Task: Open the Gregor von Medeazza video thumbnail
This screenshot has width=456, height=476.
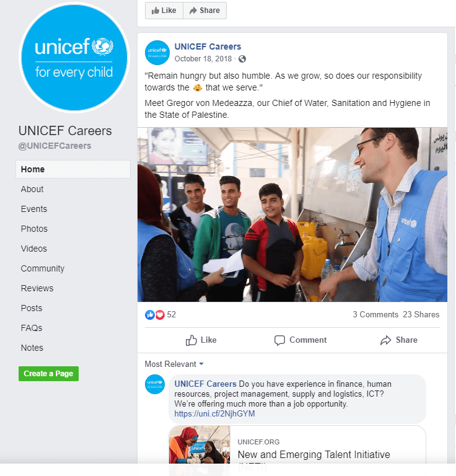Action: [292, 214]
